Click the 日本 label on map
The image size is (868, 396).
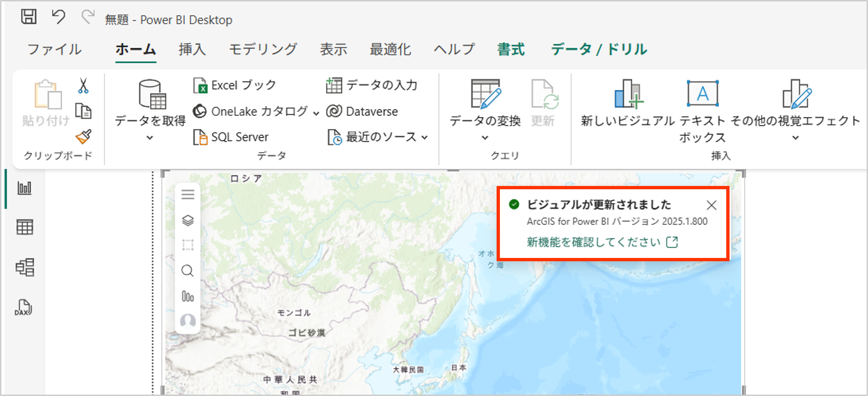coord(459,368)
